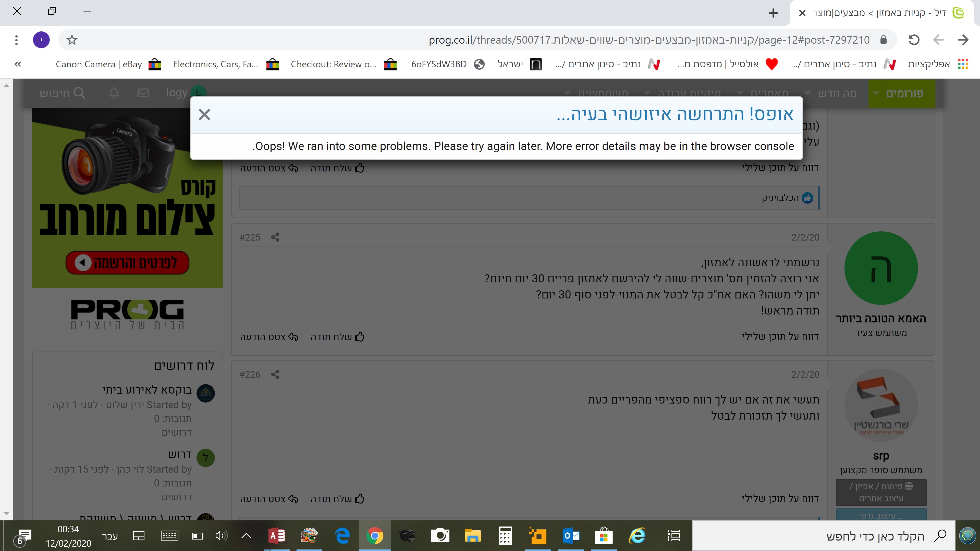Screen dimensions: 980x551
Task: Click the share icon on post #225
Action: (x=275, y=237)
